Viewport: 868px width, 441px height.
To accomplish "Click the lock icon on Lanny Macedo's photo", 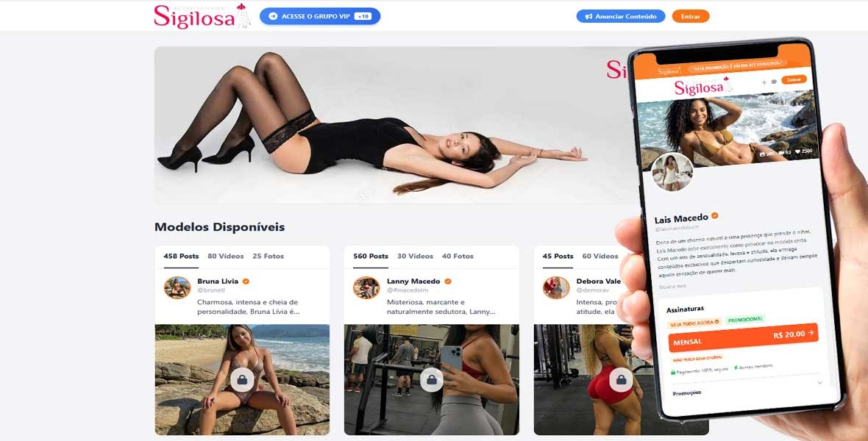I will 432,379.
